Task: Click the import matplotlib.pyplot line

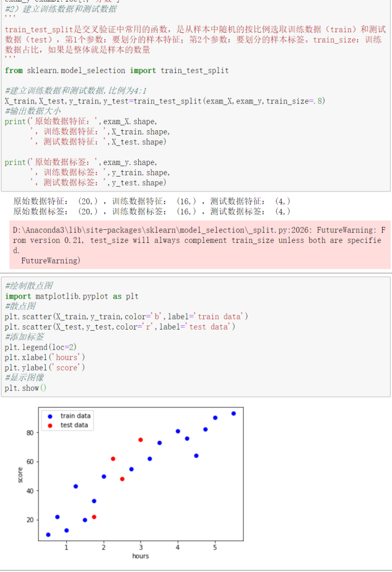Action: (72, 296)
